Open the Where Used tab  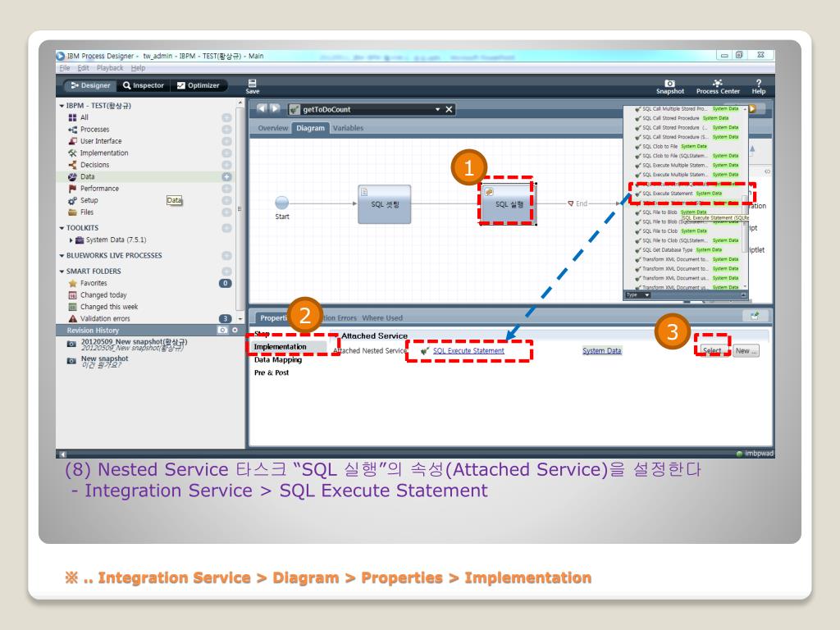tap(382, 317)
